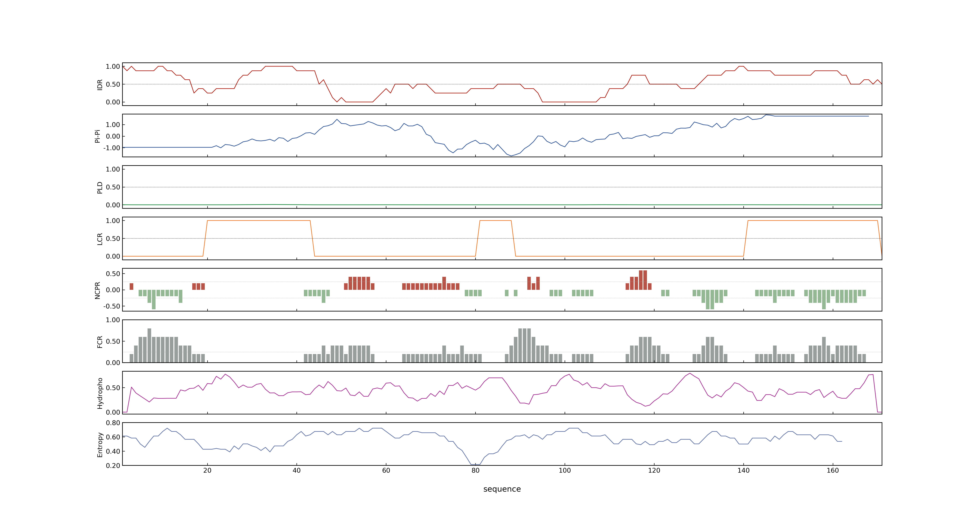The width and height of the screenshot is (980, 523).
Task: Click the Pi-Pi curve minimum near residue 88
Action: (511, 155)
